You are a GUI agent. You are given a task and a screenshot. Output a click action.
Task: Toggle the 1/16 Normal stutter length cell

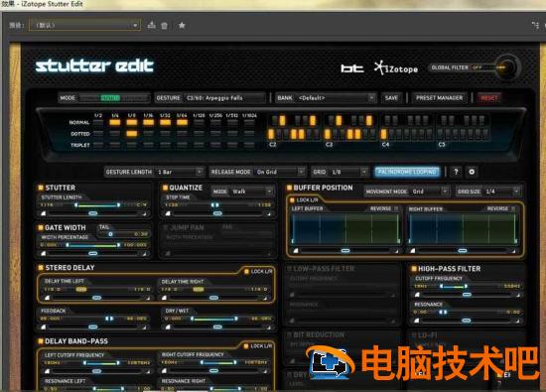tap(148, 122)
